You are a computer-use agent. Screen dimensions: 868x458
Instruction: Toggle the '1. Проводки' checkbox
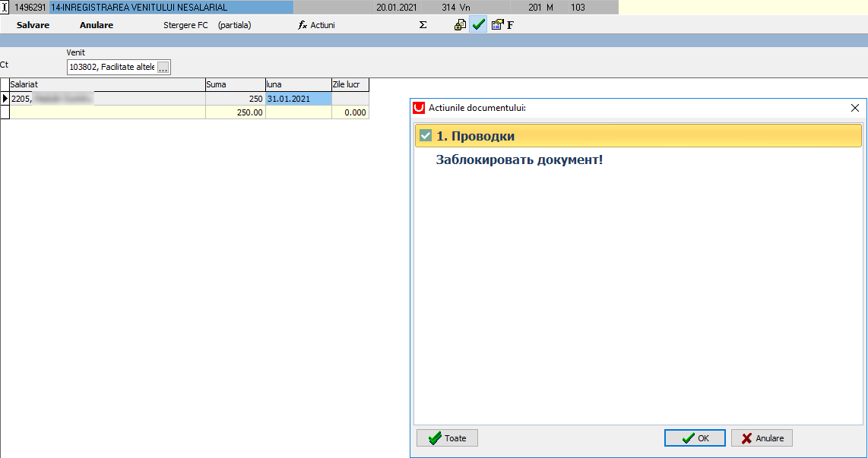pos(426,135)
